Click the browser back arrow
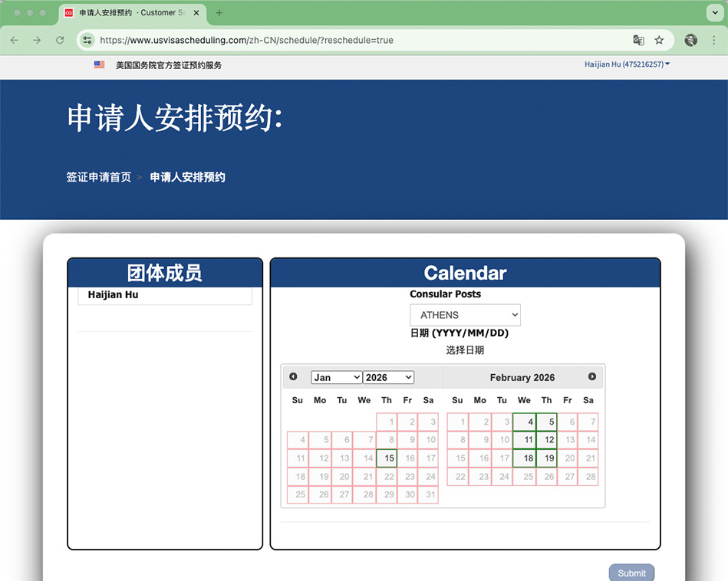This screenshot has width=728, height=581. [14, 40]
